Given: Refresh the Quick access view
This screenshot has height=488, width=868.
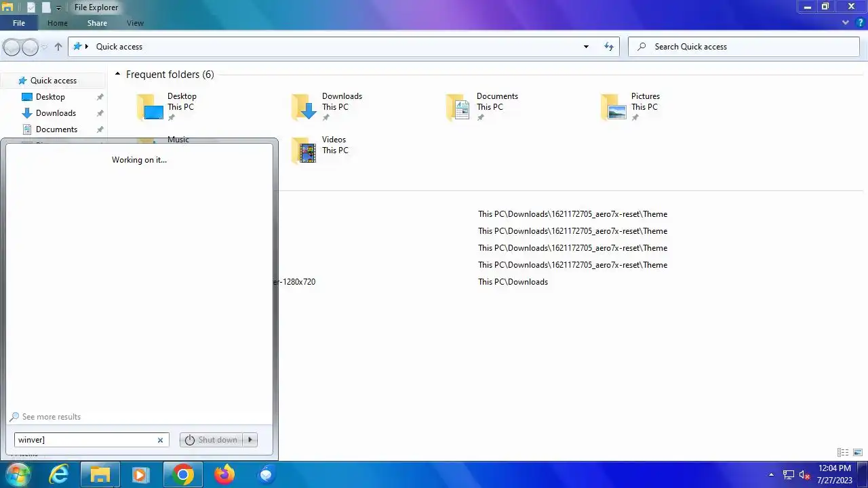Looking at the screenshot, I should (609, 47).
